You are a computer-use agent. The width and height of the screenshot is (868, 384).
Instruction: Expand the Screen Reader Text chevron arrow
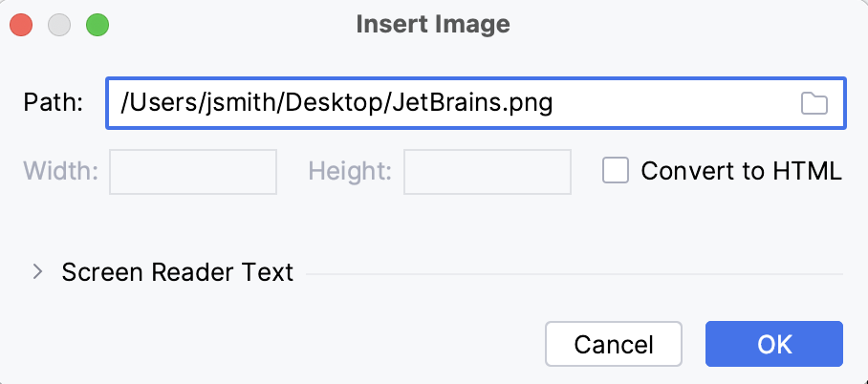pos(37,272)
